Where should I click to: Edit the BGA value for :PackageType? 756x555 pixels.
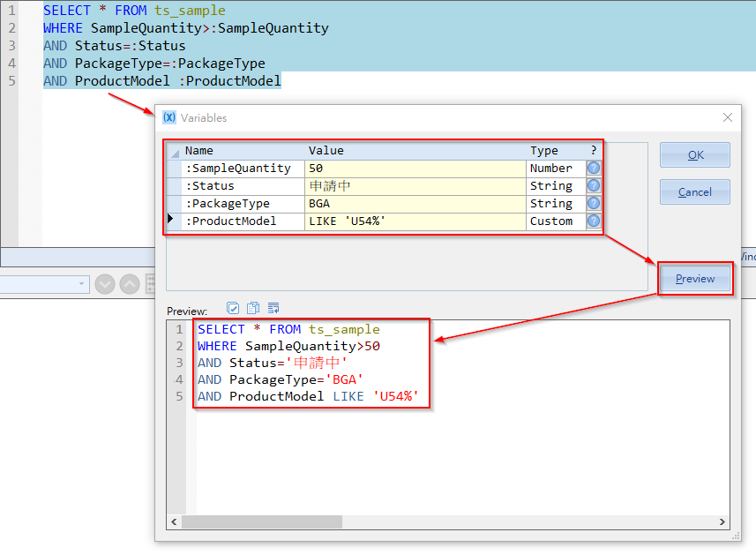click(415, 203)
